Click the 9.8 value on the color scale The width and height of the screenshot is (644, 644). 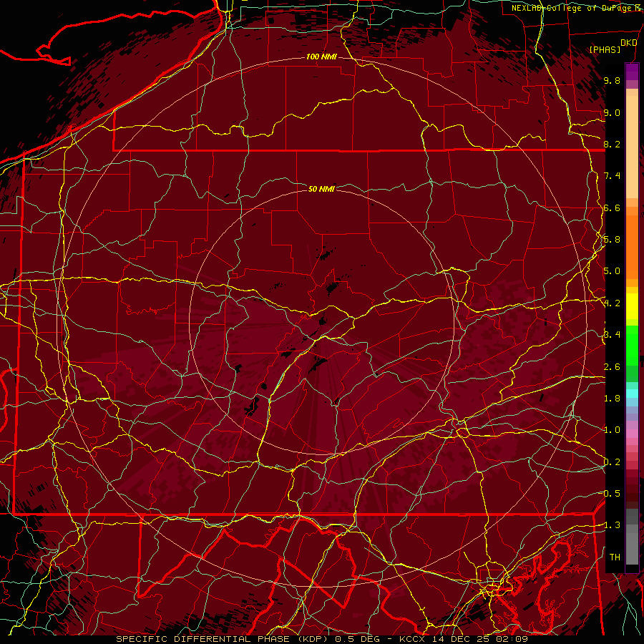612,80
